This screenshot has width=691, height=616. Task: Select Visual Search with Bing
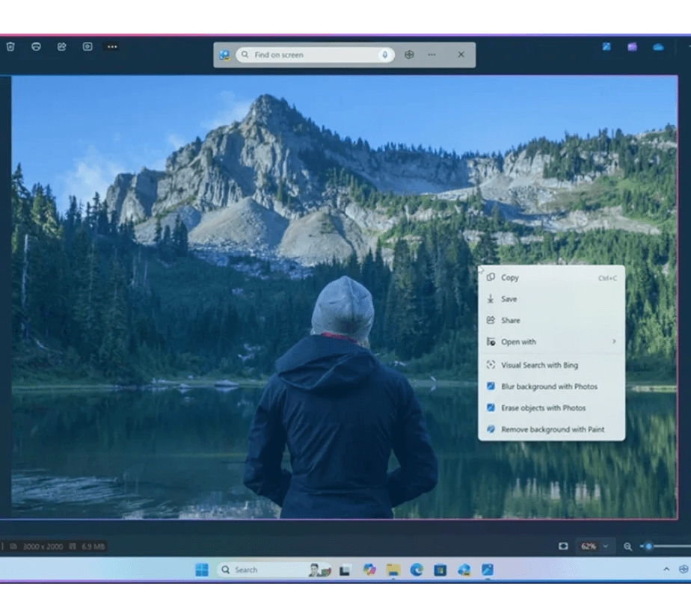click(551, 366)
